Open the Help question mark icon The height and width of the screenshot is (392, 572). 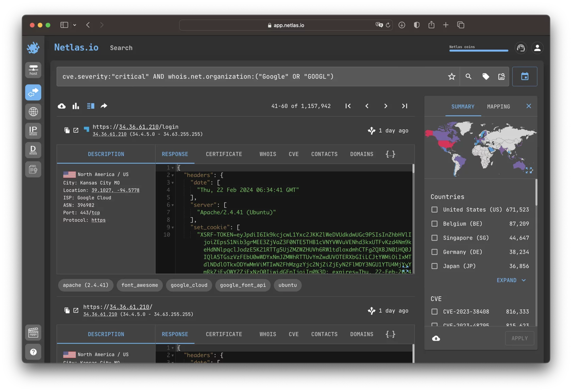33,352
